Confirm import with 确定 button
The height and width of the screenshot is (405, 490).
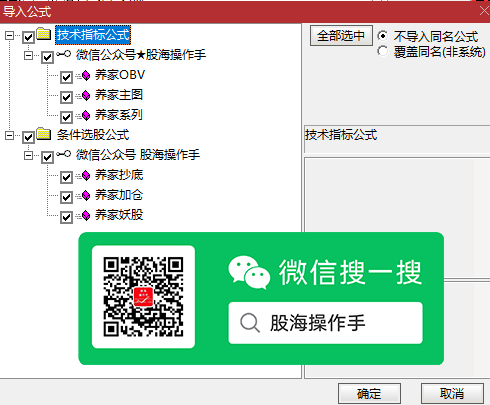coord(369,394)
